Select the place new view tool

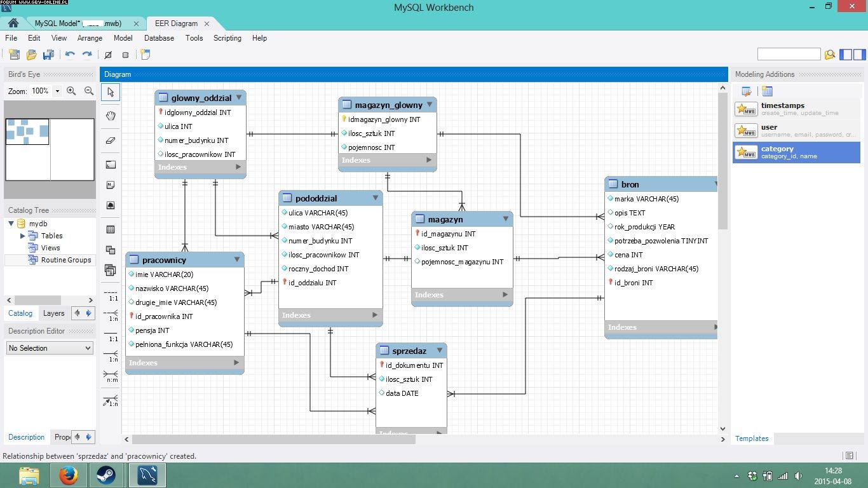coord(111,250)
